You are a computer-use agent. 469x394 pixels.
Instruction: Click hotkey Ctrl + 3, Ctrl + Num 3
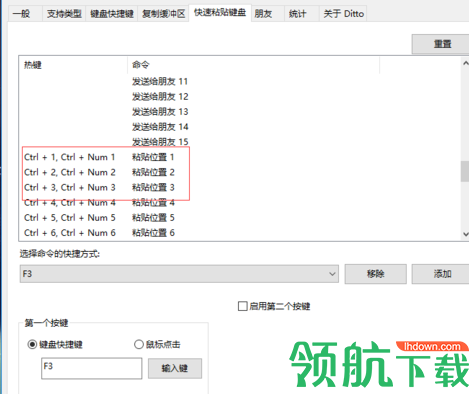point(70,187)
